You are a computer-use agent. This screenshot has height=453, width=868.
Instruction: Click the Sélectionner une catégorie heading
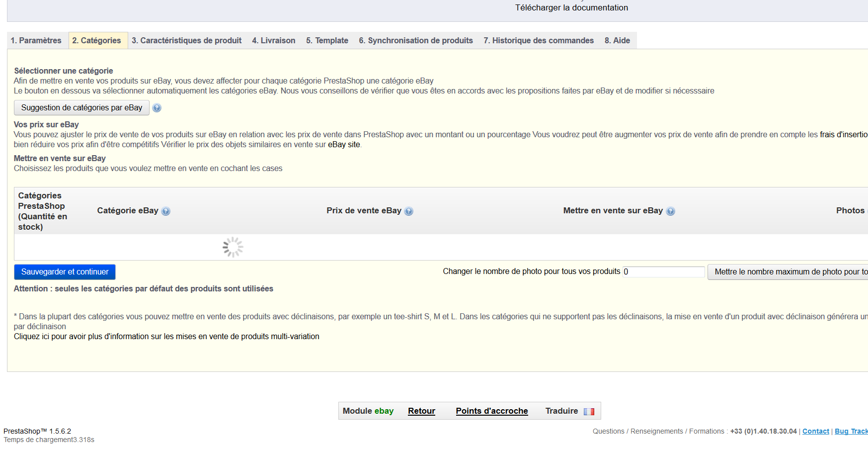tap(64, 71)
